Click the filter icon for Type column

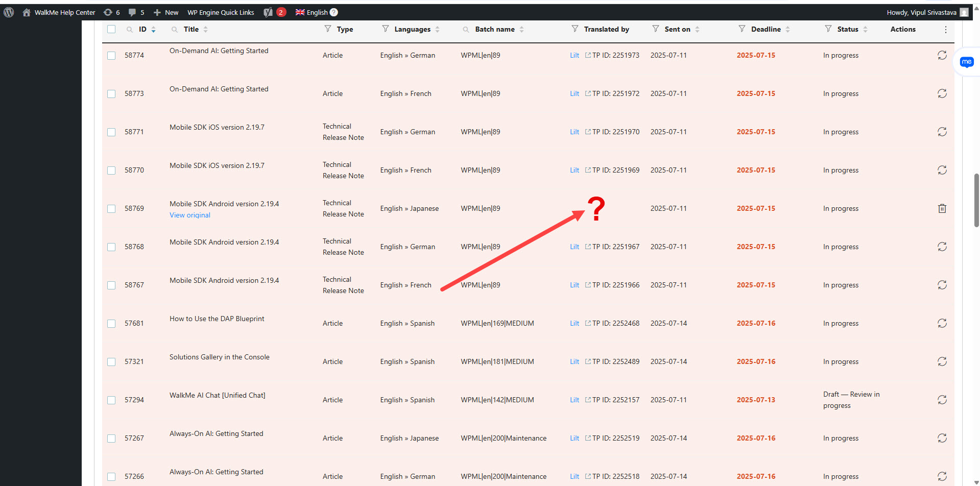328,29
